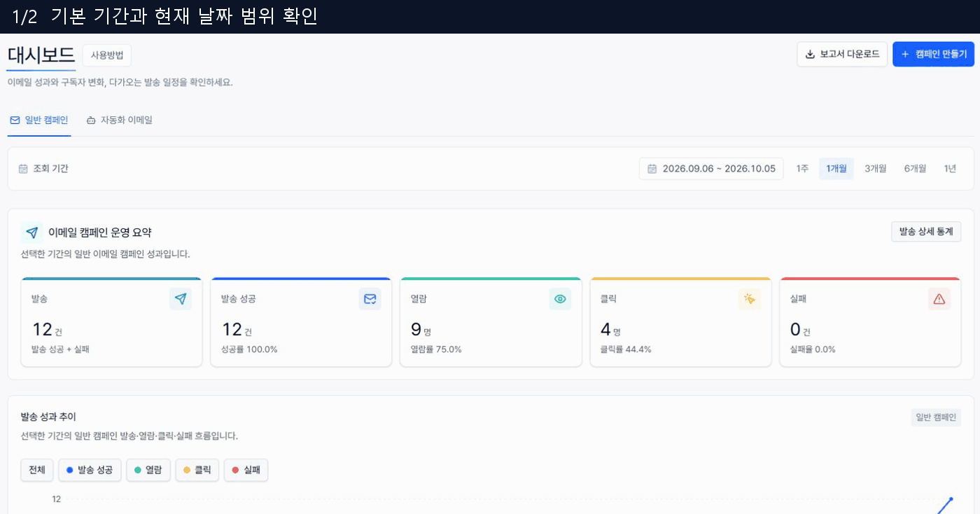Toggle the 실패 chart series filter

[246, 470]
